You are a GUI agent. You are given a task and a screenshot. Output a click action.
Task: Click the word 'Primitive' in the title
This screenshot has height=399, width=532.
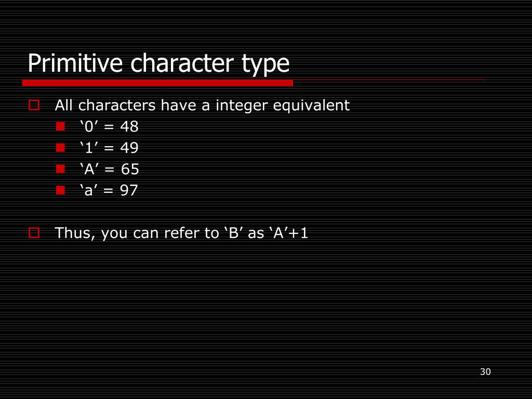coord(75,63)
